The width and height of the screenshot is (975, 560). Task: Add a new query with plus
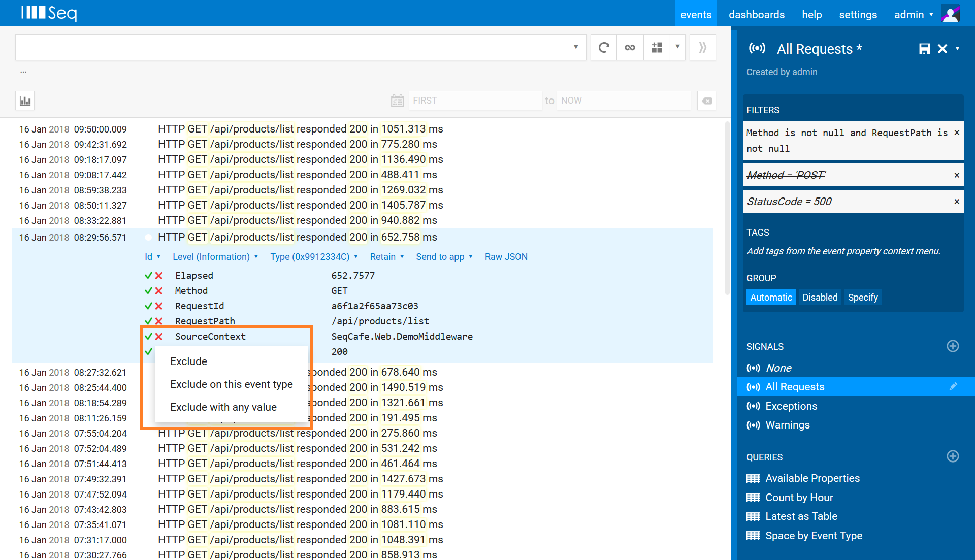953,456
